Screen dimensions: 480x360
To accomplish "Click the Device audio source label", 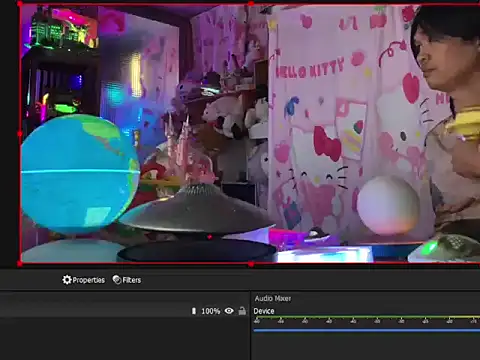I will (x=264, y=311).
